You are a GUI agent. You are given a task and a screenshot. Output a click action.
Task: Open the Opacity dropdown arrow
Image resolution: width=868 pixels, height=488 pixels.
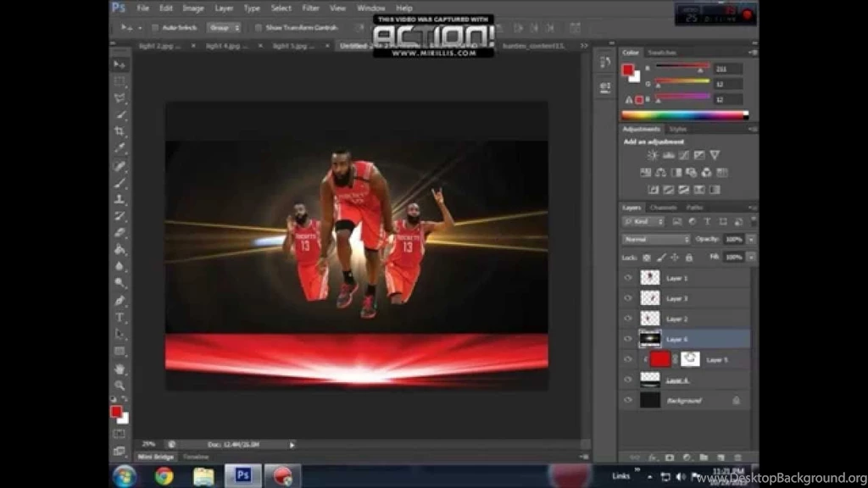point(750,239)
